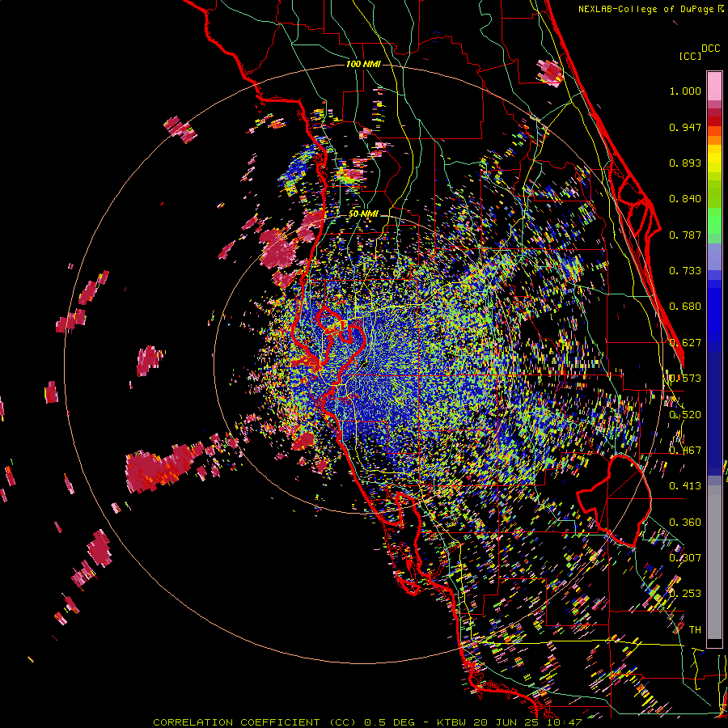This screenshot has height=728, width=728.
Task: Pick the gray segment of the color bar
Action: point(714,562)
